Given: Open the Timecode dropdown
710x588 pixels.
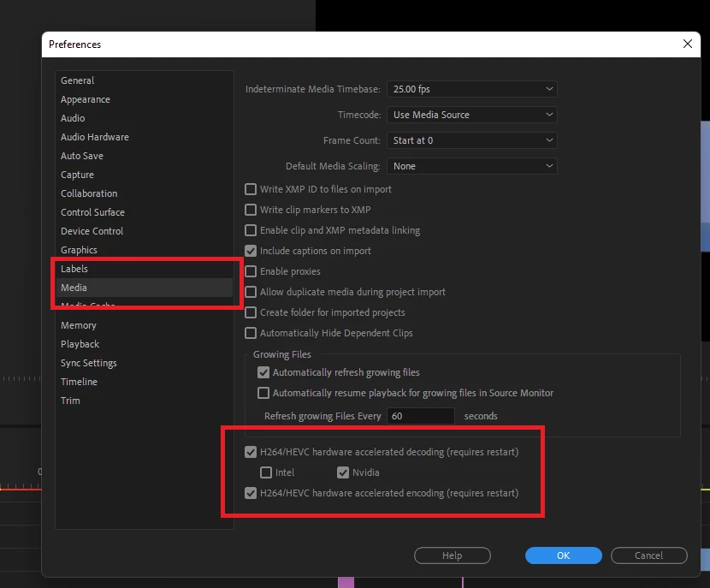Looking at the screenshot, I should (x=472, y=115).
